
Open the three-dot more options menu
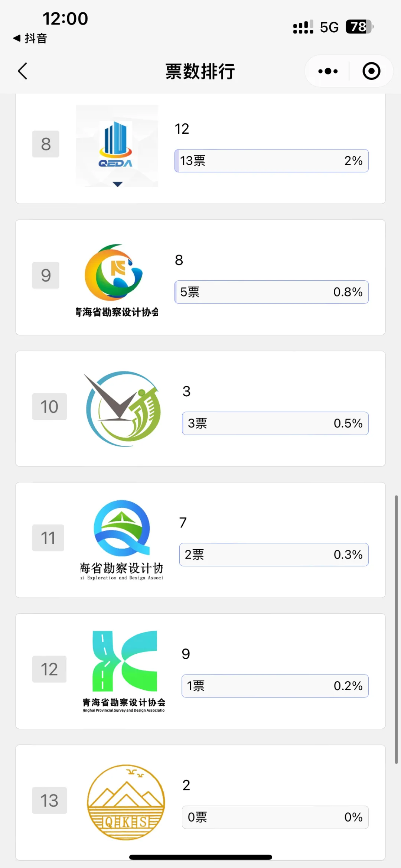pos(328,71)
